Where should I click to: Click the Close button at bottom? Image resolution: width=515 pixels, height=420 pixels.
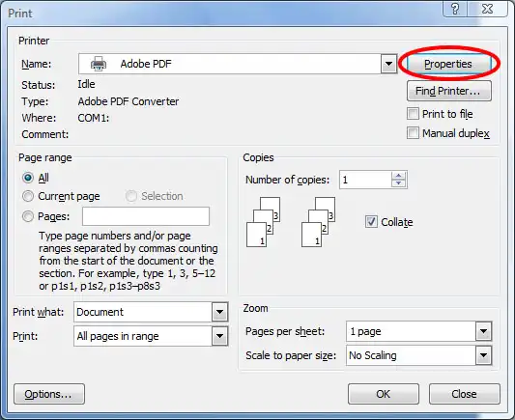(x=465, y=394)
